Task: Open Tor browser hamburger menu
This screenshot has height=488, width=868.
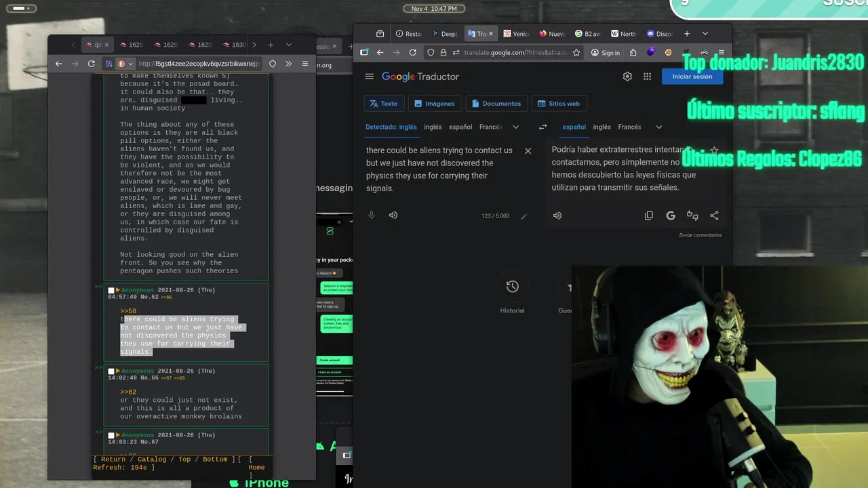Action: pos(305,64)
